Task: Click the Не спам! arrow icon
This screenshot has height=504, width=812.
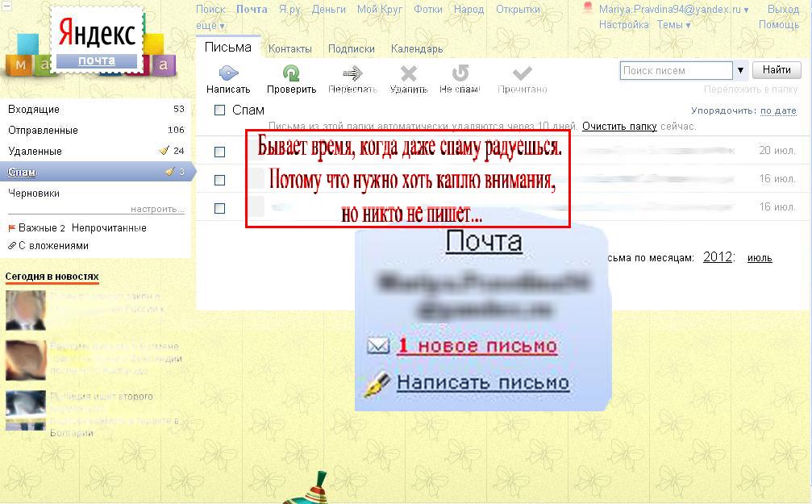Action: [460, 73]
